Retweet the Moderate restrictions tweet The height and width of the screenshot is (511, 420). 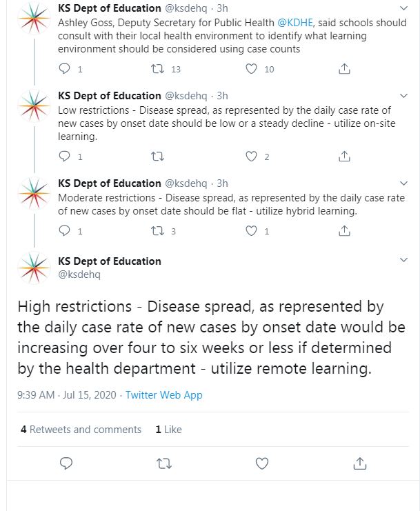click(157, 231)
